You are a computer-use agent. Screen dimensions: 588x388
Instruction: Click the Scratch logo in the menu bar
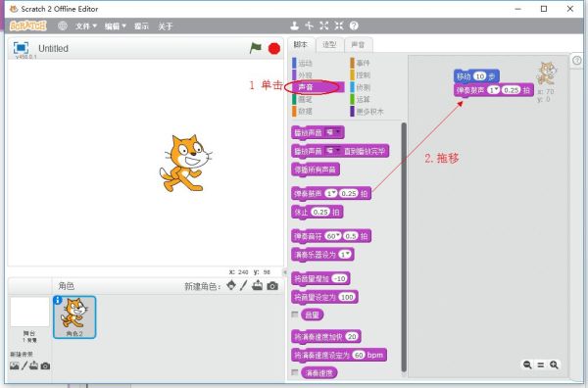click(x=28, y=25)
